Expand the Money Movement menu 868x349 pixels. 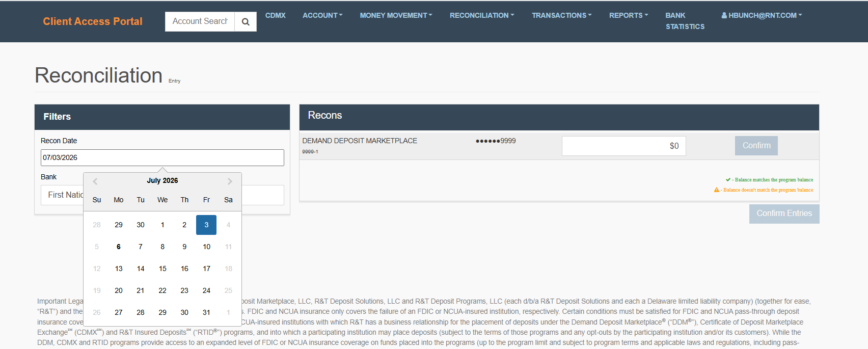point(396,15)
